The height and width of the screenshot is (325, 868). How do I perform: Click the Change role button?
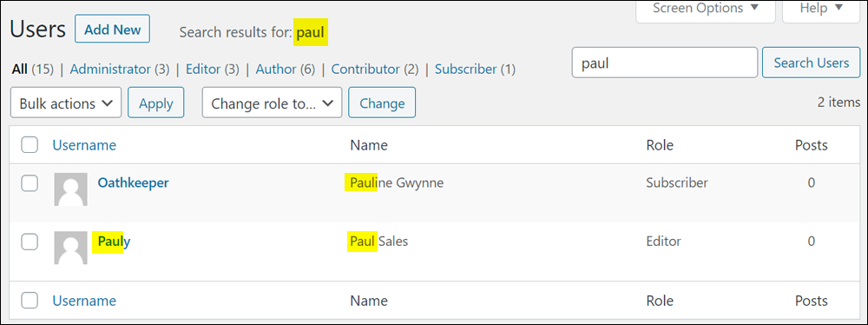pyautogui.click(x=382, y=103)
